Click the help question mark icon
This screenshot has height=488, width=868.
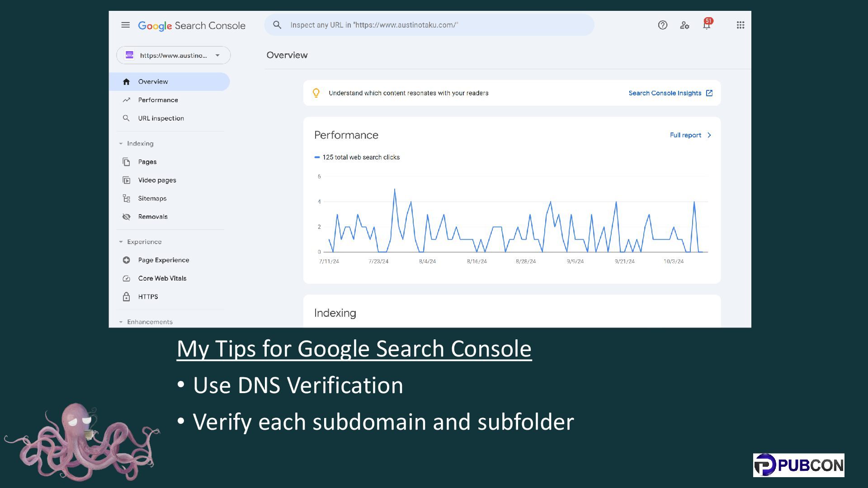[x=663, y=25]
